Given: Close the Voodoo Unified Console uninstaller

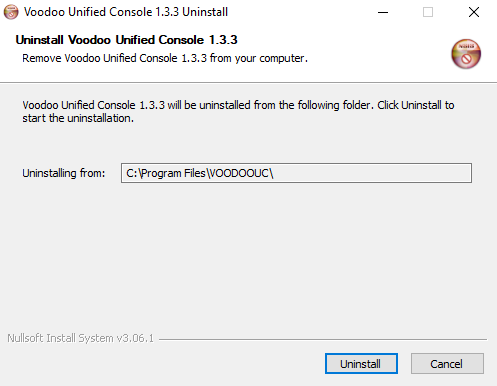Looking at the screenshot, I should coord(474,12).
